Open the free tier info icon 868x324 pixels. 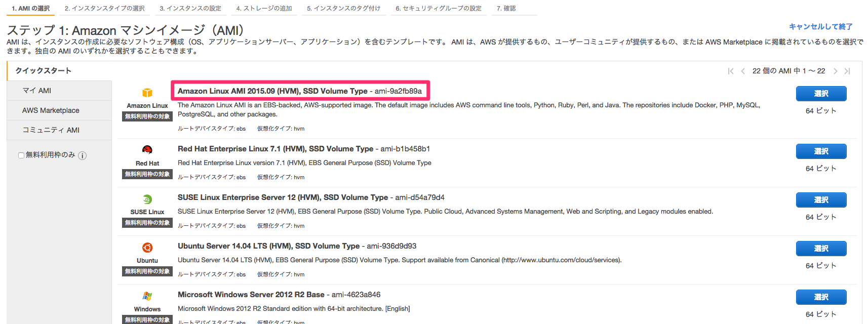(83, 155)
